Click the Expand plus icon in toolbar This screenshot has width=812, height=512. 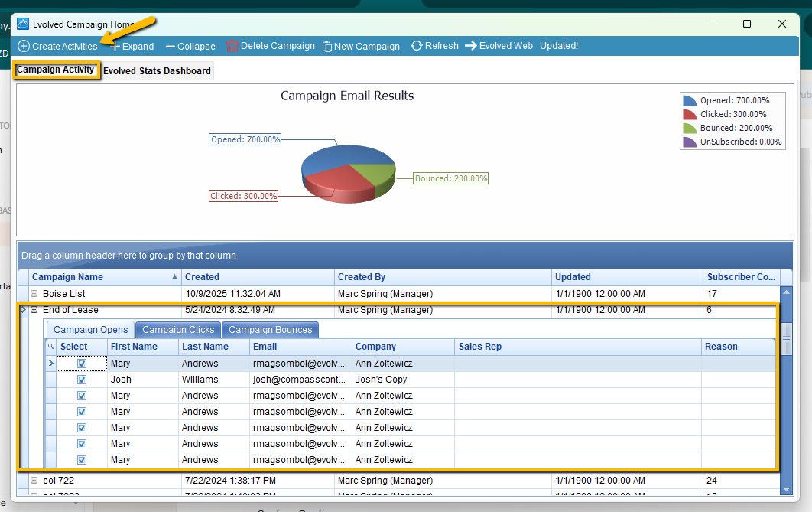pos(115,46)
